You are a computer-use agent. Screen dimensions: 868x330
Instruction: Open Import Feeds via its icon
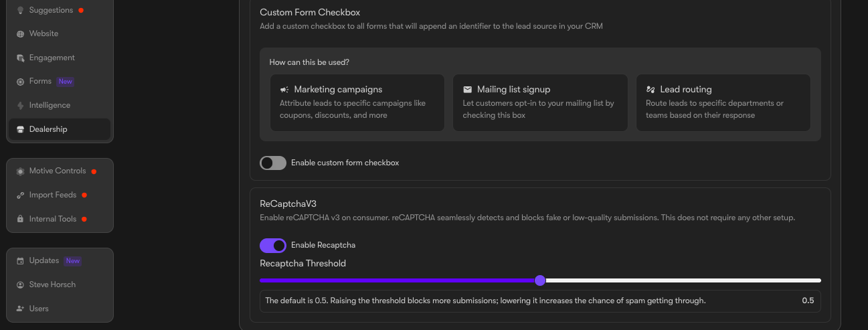(x=20, y=195)
